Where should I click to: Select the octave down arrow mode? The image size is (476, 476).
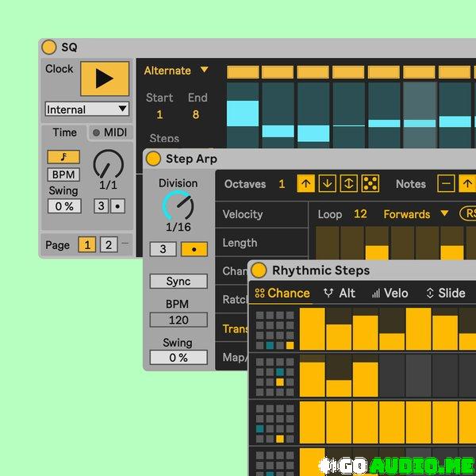tap(327, 183)
